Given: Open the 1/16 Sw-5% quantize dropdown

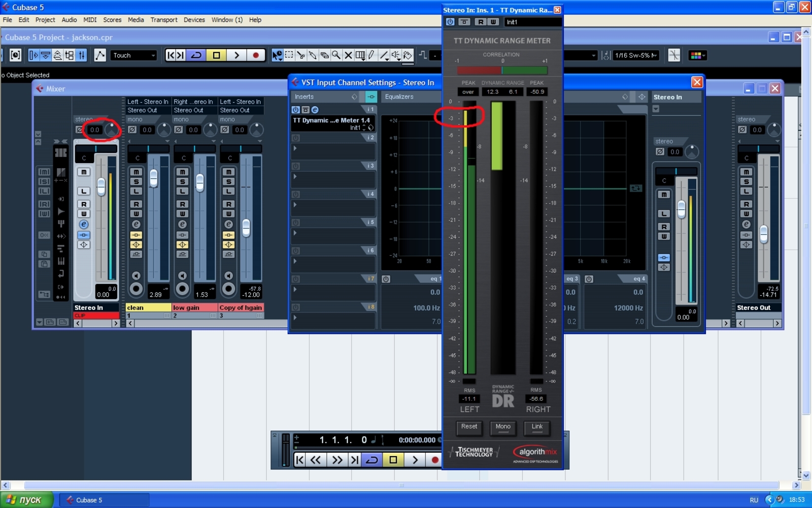Looking at the screenshot, I should 636,55.
